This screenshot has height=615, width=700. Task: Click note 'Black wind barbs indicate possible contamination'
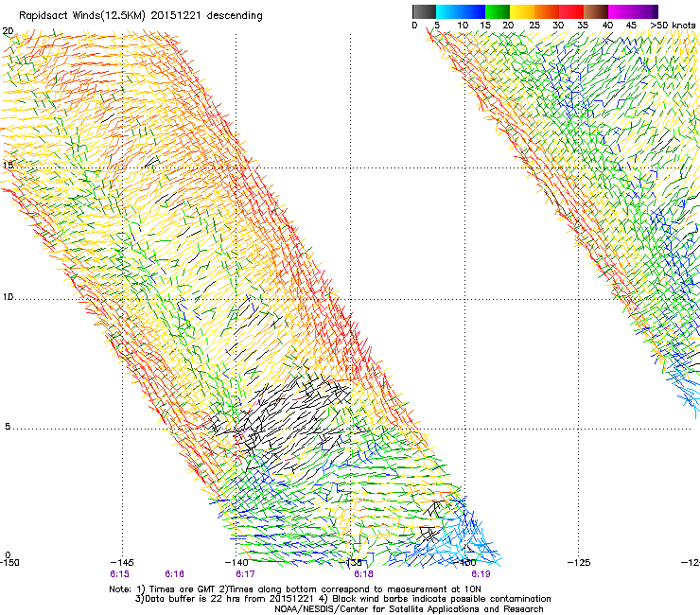click(x=442, y=599)
